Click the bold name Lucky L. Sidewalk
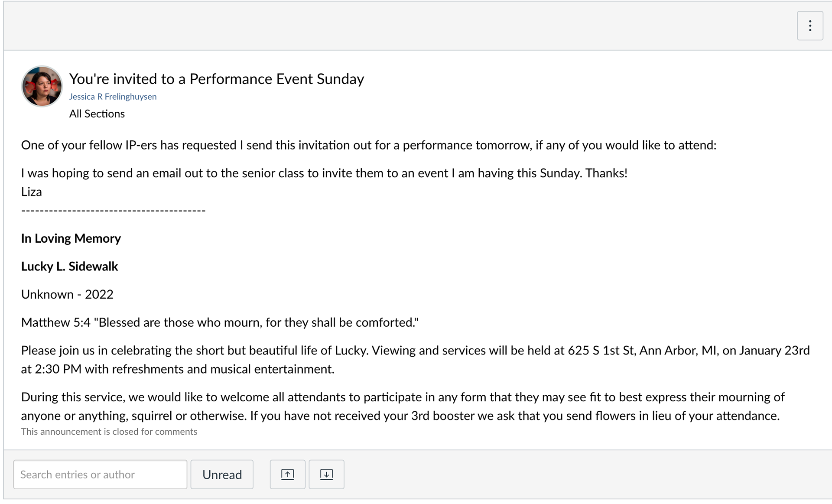832x504 pixels. [x=69, y=267]
